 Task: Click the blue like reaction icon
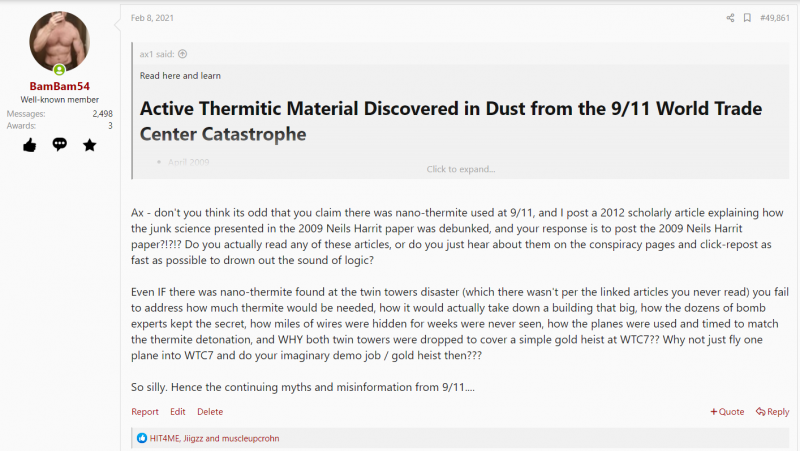(x=142, y=438)
